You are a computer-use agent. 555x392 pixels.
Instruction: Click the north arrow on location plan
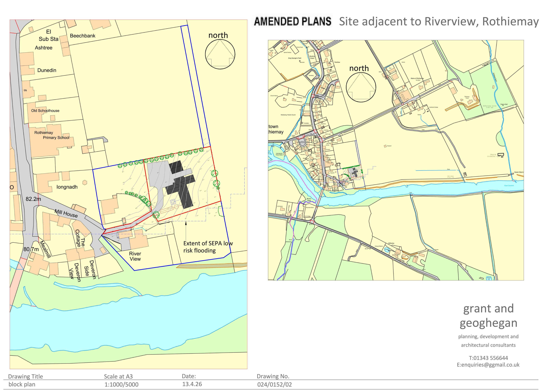coord(361,87)
